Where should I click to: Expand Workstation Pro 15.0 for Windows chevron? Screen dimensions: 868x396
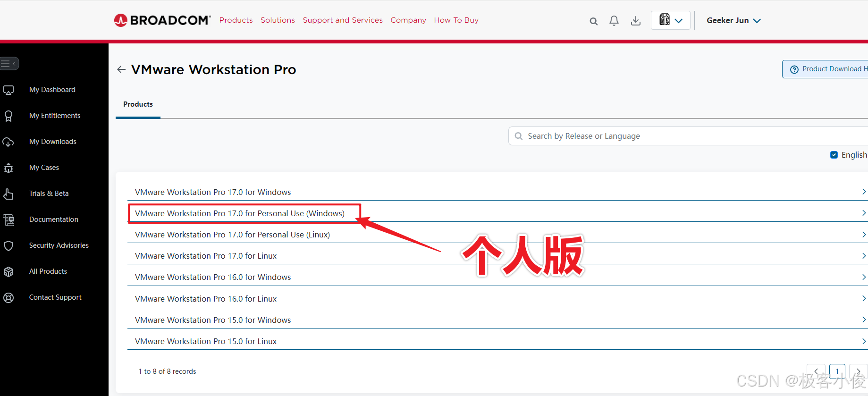(864, 320)
